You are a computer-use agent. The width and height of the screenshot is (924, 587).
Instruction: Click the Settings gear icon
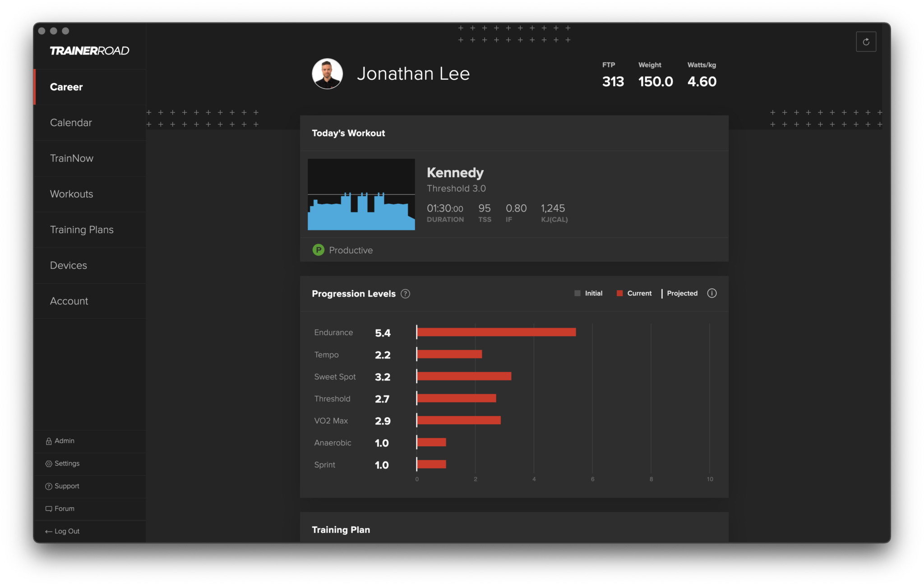49,464
